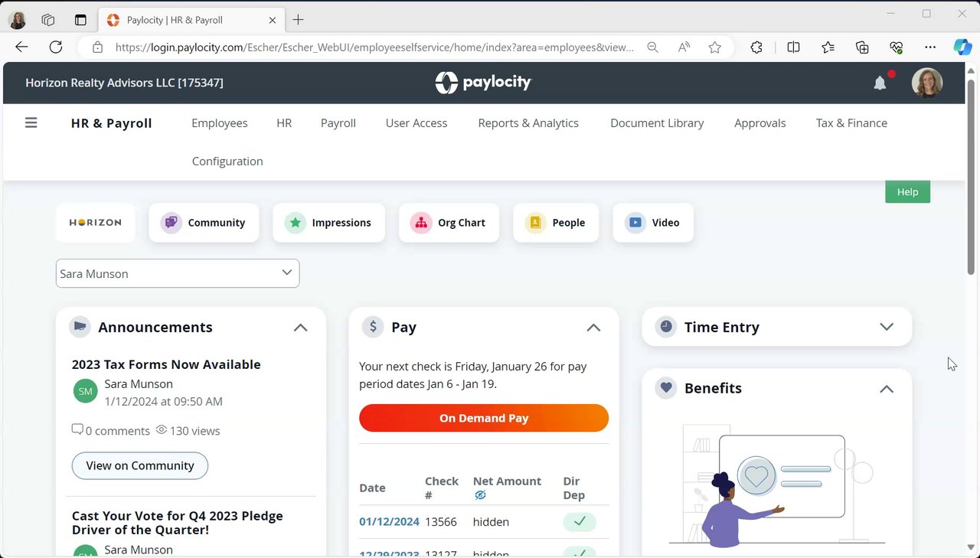
Task: Open the Community tile
Action: [x=204, y=223]
